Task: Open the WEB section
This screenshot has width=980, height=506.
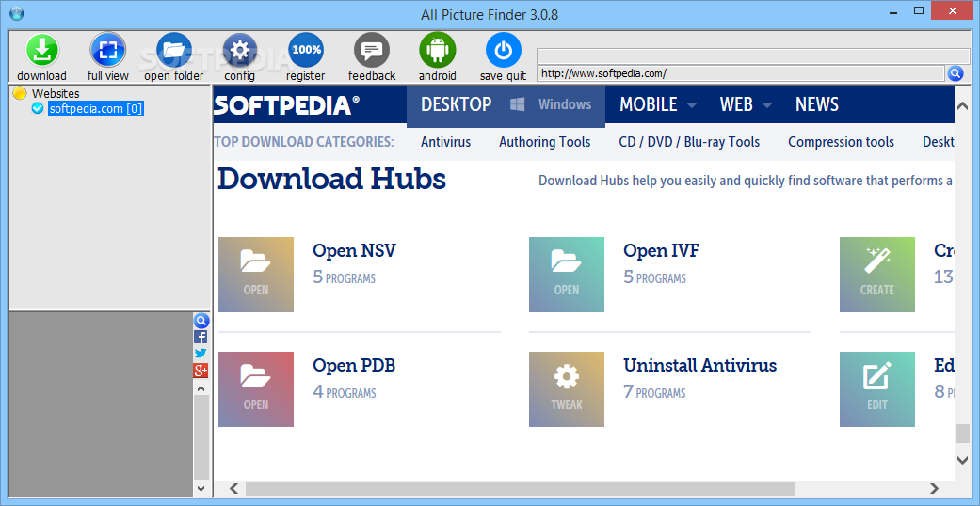Action: [736, 104]
